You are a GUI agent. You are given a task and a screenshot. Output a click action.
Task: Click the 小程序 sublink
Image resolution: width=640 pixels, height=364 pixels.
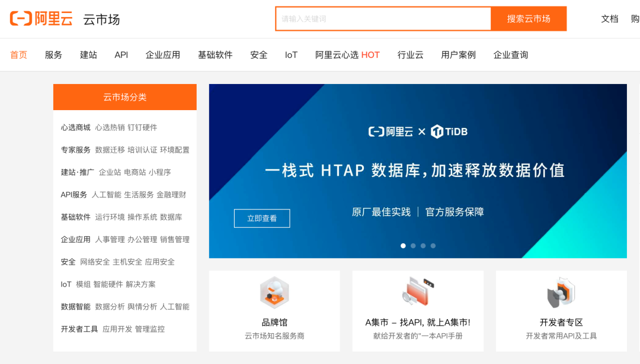(159, 172)
